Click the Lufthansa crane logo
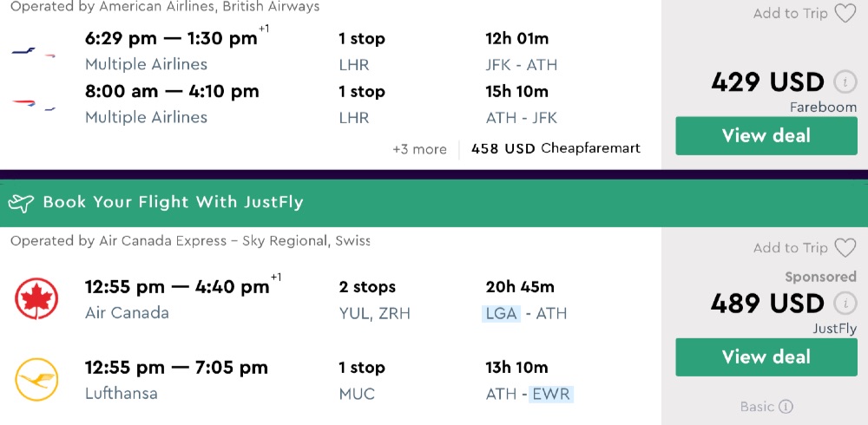868x425 pixels. coord(36,380)
